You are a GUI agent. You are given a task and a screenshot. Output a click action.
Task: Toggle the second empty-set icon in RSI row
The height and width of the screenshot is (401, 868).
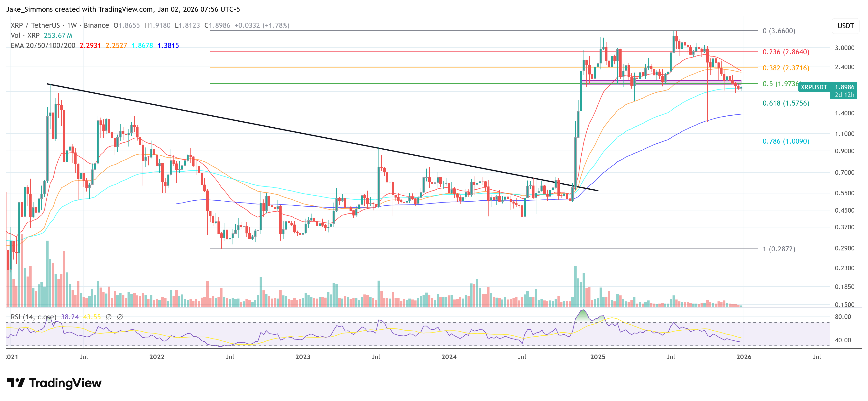pos(121,317)
